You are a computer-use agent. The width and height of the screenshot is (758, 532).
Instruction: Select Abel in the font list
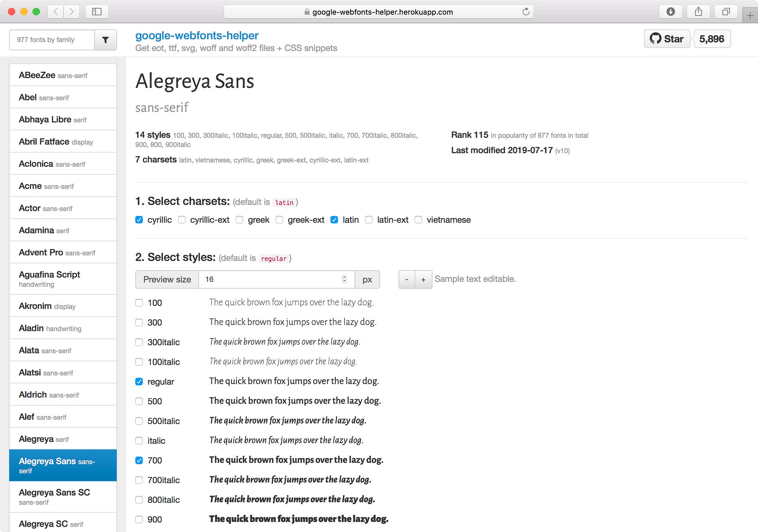click(x=63, y=97)
